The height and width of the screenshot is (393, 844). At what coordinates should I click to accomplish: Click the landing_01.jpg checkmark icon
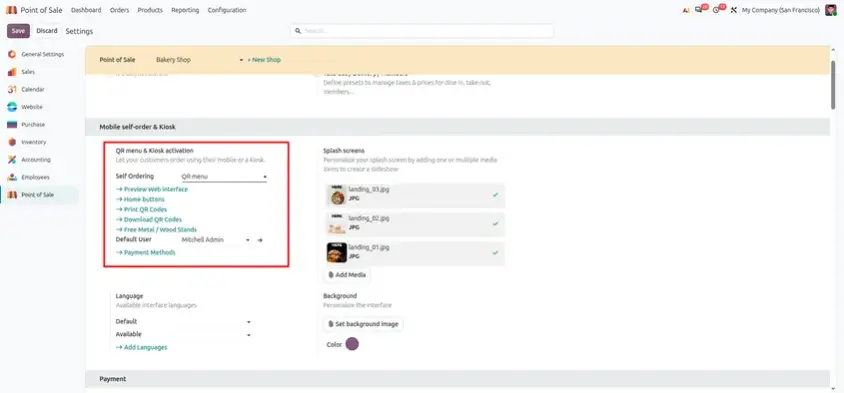pyautogui.click(x=495, y=253)
